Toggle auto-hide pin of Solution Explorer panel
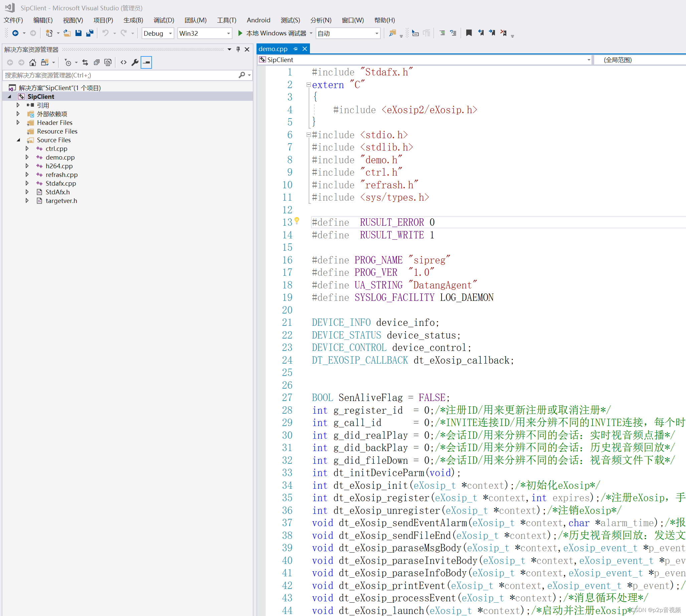The height and width of the screenshot is (616, 686). tap(238, 49)
